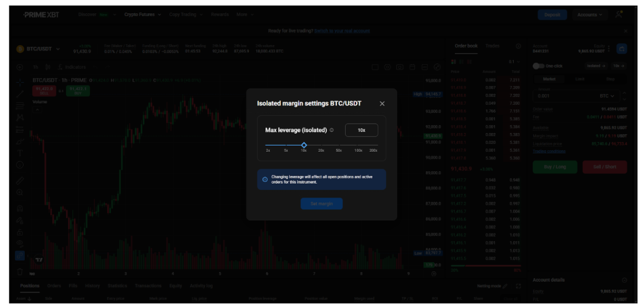The width and height of the screenshot is (644, 308).
Task: Click the chart BUY price button
Action: click(78, 91)
